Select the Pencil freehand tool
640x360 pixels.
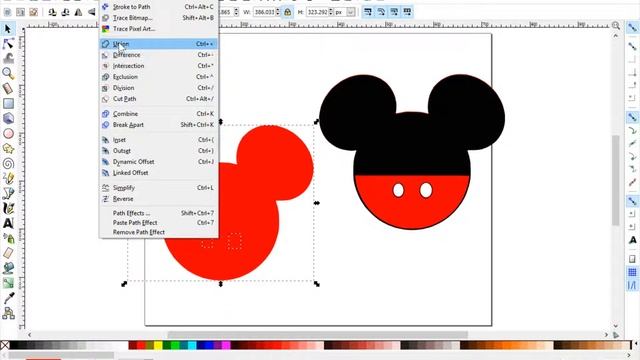8,178
